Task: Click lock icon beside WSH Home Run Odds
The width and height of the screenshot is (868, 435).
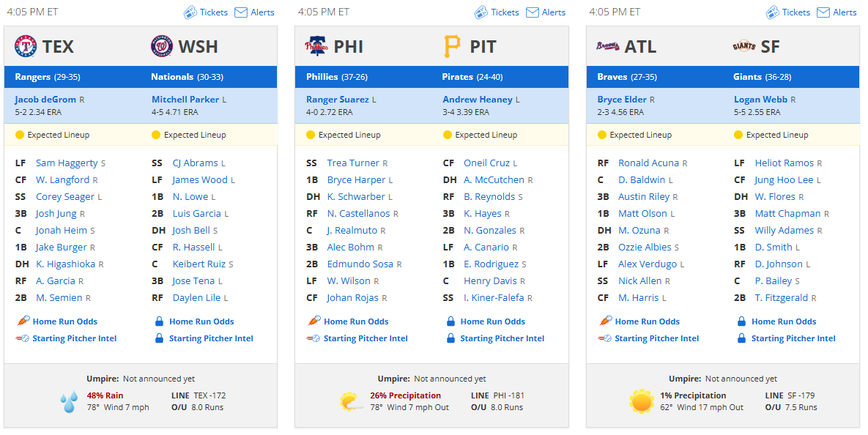Action: click(160, 321)
